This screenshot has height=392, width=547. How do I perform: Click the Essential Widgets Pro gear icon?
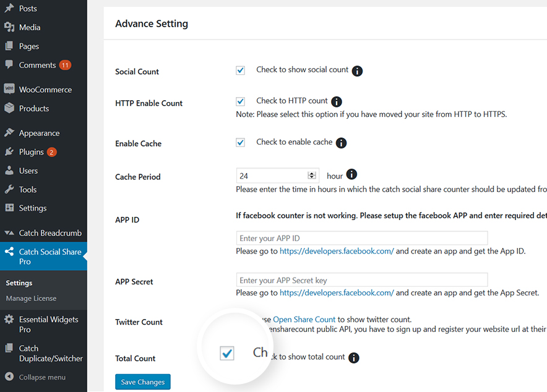(x=9, y=319)
